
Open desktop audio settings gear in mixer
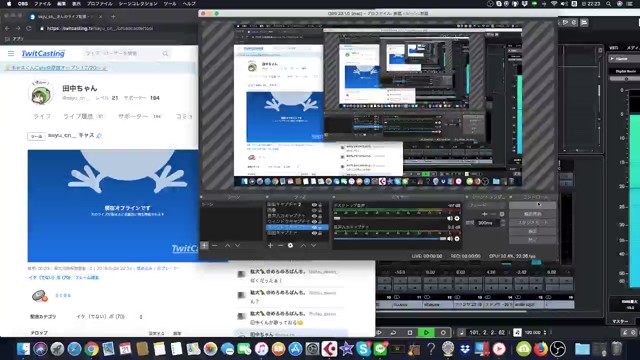[457, 218]
